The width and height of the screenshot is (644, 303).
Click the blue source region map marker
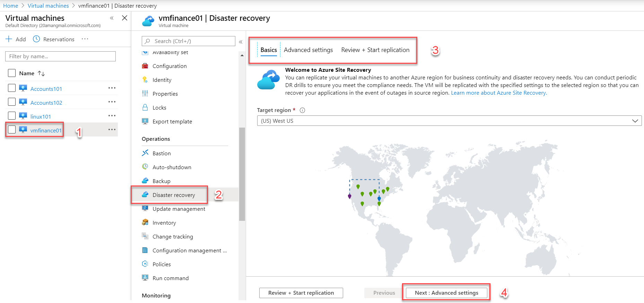[379, 199]
